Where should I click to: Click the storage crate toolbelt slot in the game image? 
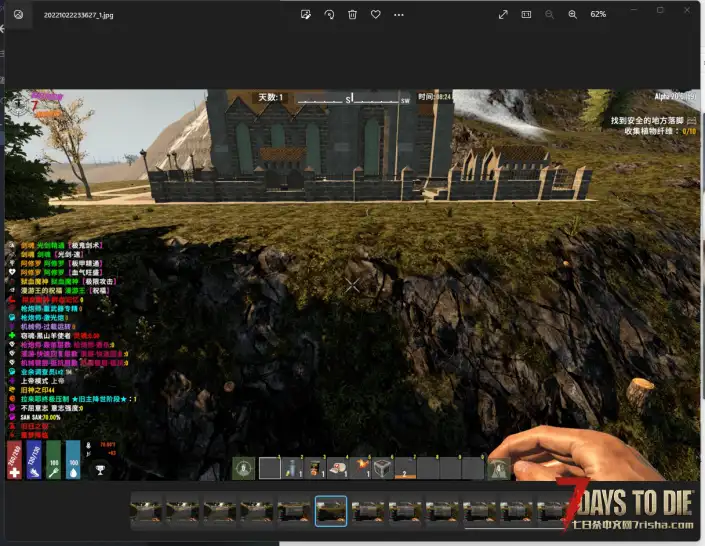[x=383, y=468]
